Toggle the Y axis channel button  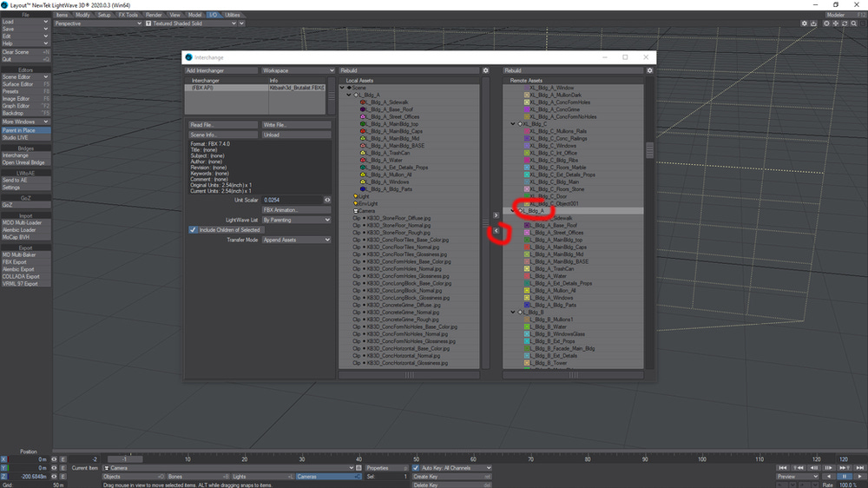coord(3,468)
